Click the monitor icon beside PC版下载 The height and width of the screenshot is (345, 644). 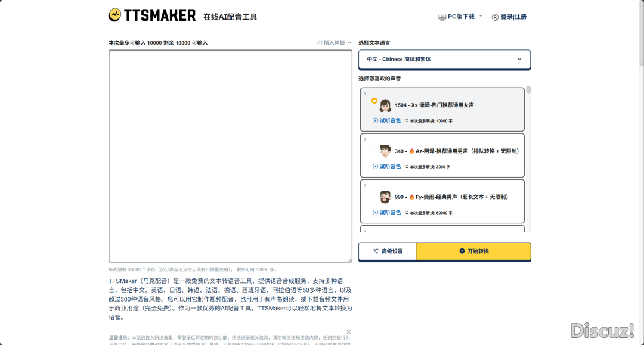pyautogui.click(x=442, y=17)
